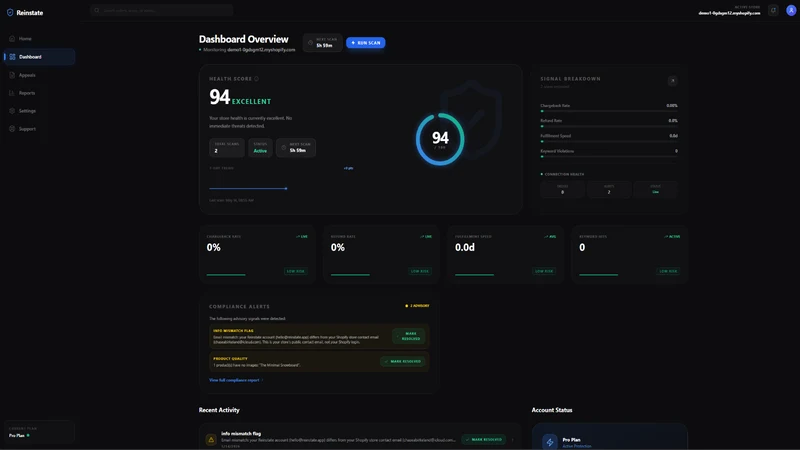The width and height of the screenshot is (800, 450).
Task: Click the Run Scan button
Action: pyautogui.click(x=366, y=43)
